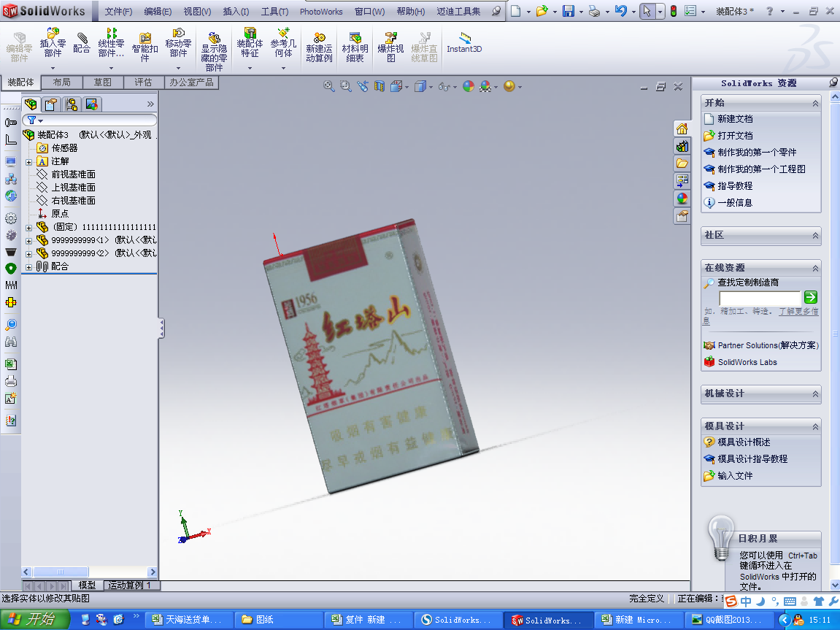Toggle the Instant3D tool
Viewport: 840px width, 630px height.
click(464, 43)
